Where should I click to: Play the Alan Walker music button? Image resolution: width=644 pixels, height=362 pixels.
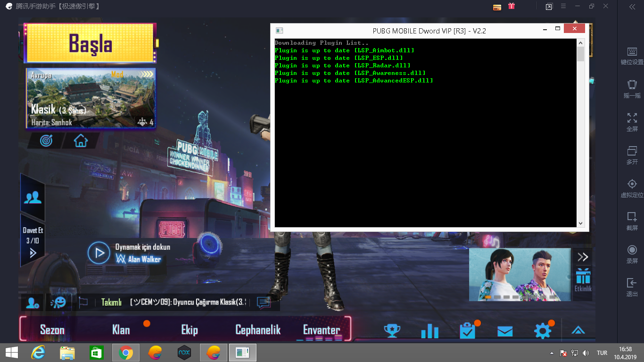99,254
